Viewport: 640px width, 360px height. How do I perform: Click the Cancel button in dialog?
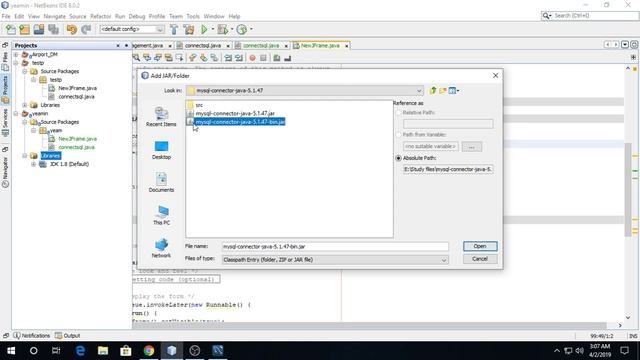click(x=480, y=259)
